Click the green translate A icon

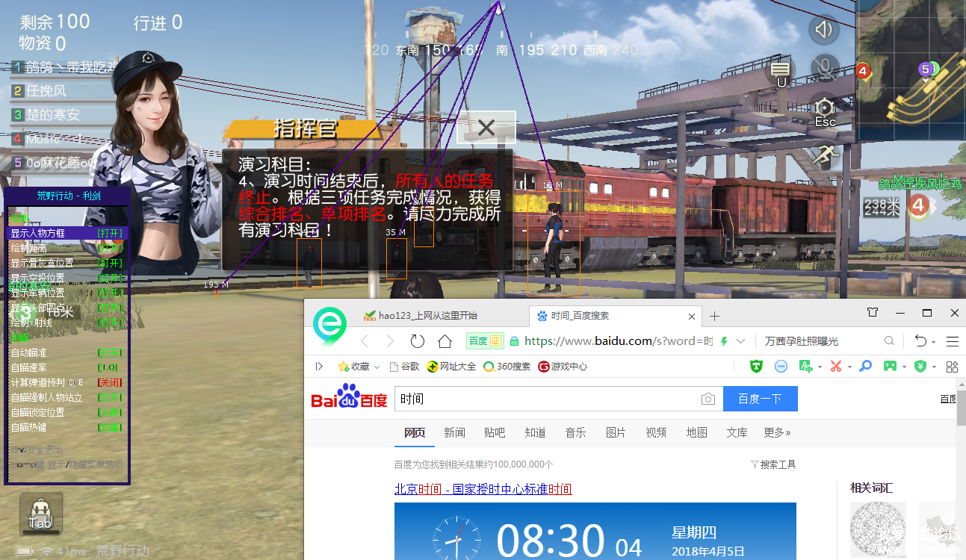pos(805,366)
